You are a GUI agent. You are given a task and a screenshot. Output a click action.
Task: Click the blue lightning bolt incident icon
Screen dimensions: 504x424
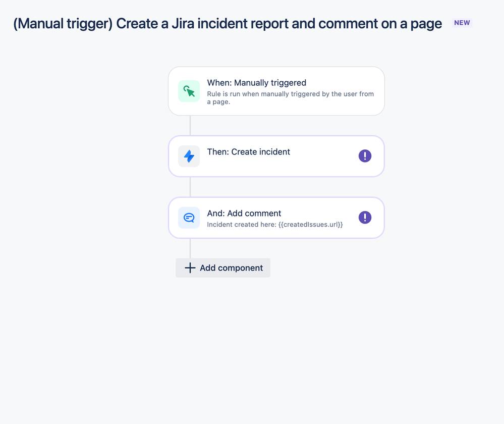[x=189, y=156]
